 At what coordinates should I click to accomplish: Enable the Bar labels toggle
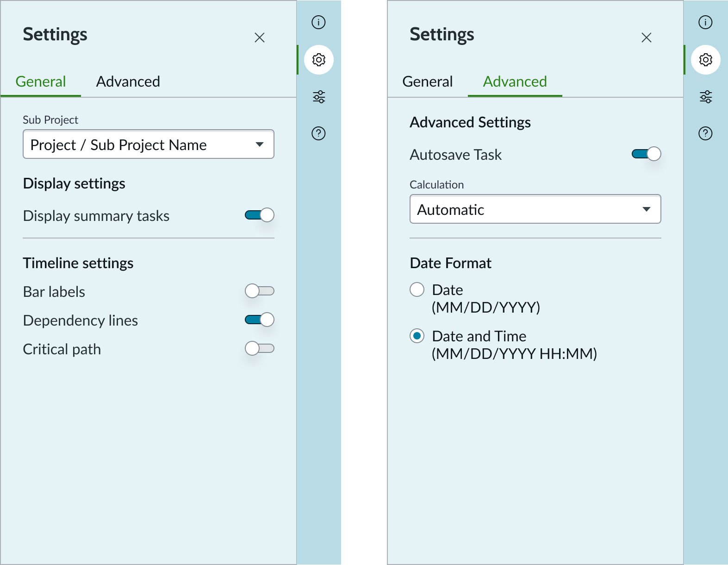(x=260, y=291)
